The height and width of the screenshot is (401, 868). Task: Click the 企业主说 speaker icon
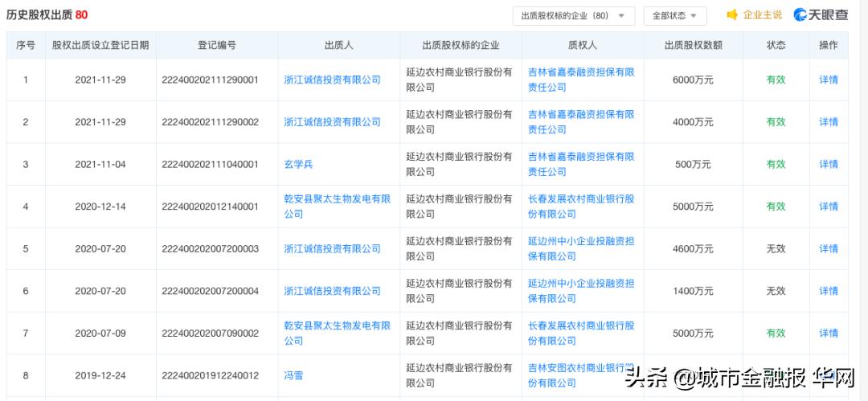[732, 15]
